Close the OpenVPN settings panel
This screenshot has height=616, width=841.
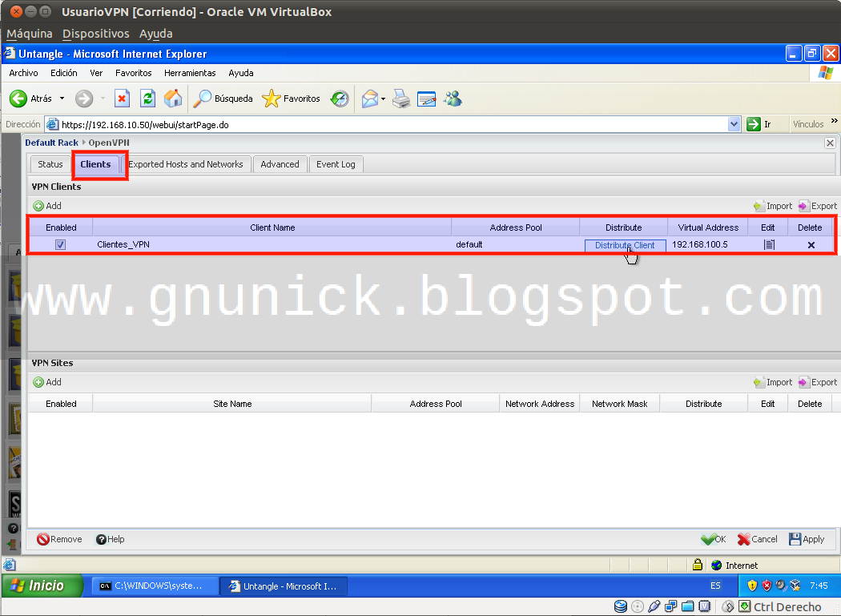pos(830,143)
